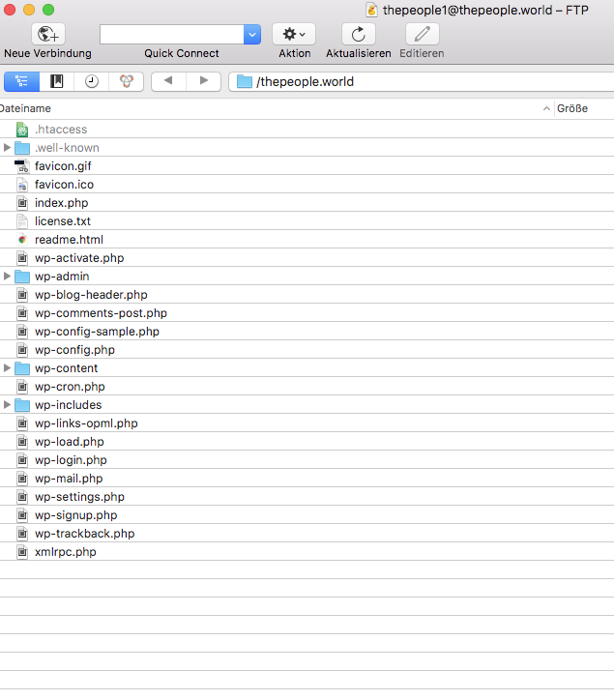Viewport: 614px width, 700px height.
Task: Go forward with the right arrow button
Action: (203, 81)
